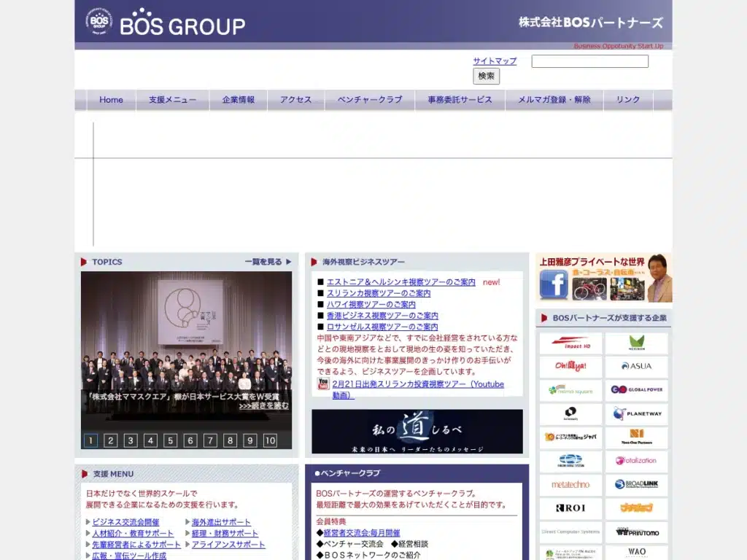The width and height of the screenshot is (747, 560).
Task: Open 海外進出サポート link
Action: 221,522
